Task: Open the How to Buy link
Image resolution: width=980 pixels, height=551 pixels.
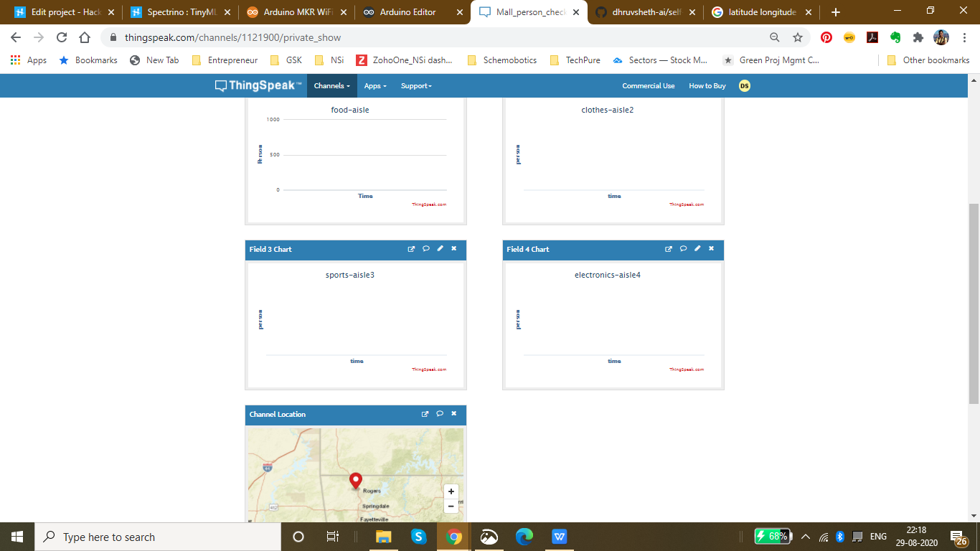Action: [x=707, y=86]
